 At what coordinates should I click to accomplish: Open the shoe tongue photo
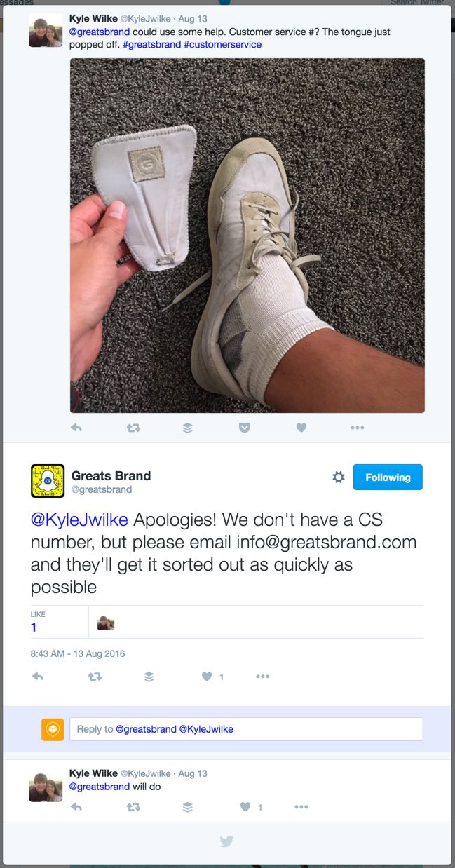(247, 236)
